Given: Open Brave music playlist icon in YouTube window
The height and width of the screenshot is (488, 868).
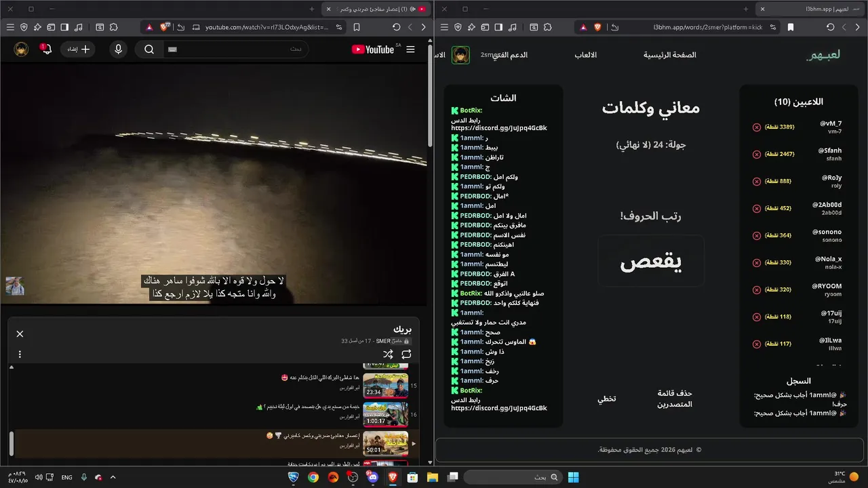Looking at the screenshot, I should (x=79, y=27).
